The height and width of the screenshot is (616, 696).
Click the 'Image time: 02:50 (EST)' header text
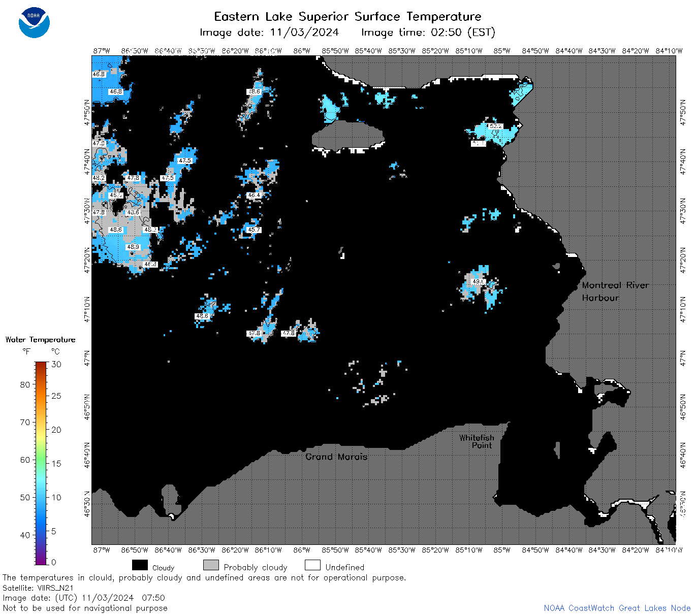point(428,33)
